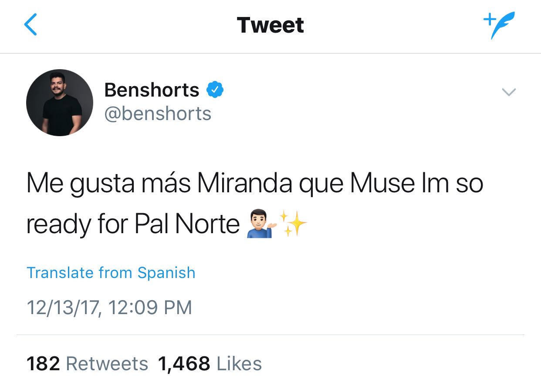This screenshot has width=541, height=392.
Task: Open the @benshorts handle
Action: pos(158,114)
